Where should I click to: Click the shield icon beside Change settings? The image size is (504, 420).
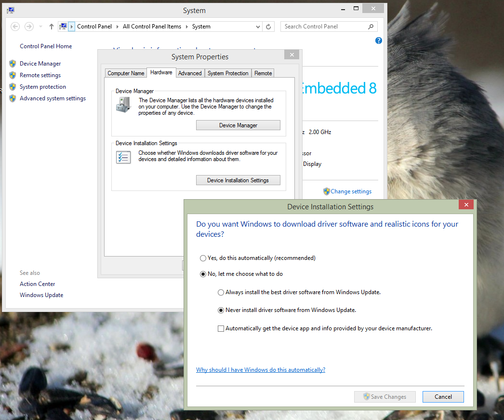(x=327, y=191)
